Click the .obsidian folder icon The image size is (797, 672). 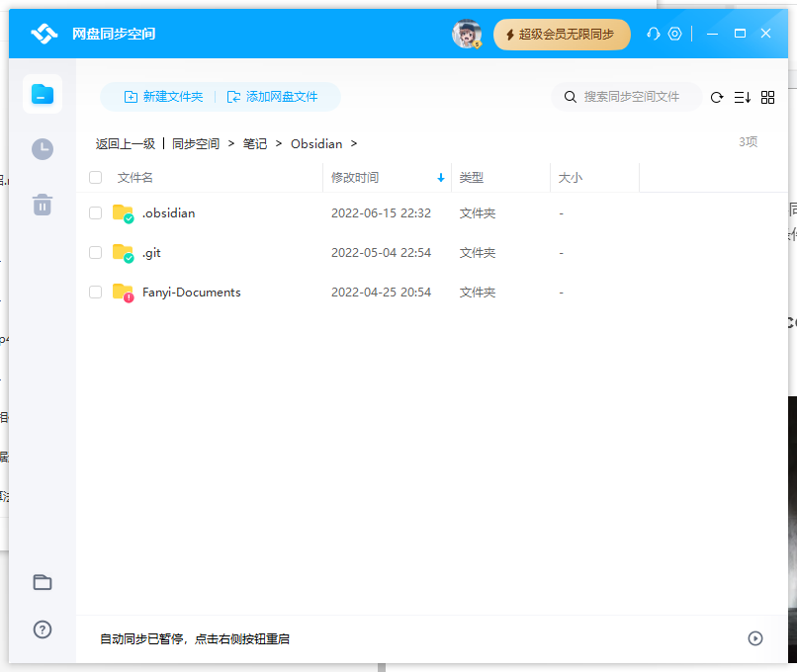click(x=123, y=213)
